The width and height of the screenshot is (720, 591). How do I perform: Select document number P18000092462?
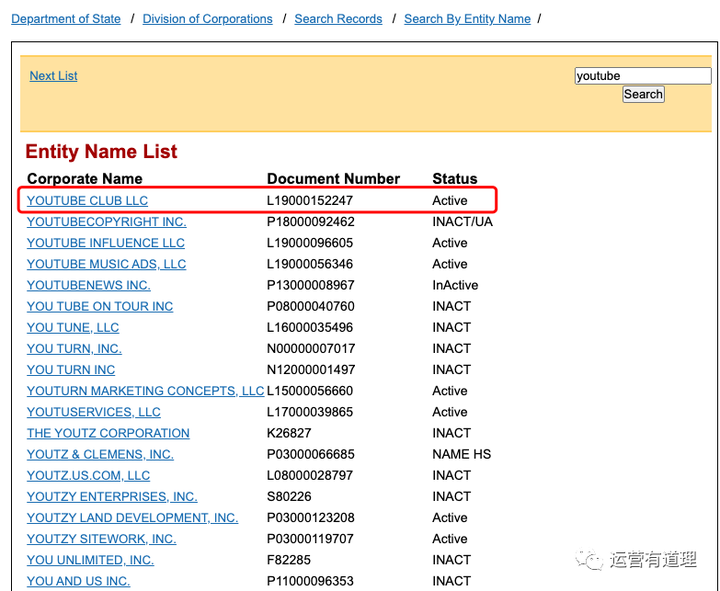click(x=311, y=222)
